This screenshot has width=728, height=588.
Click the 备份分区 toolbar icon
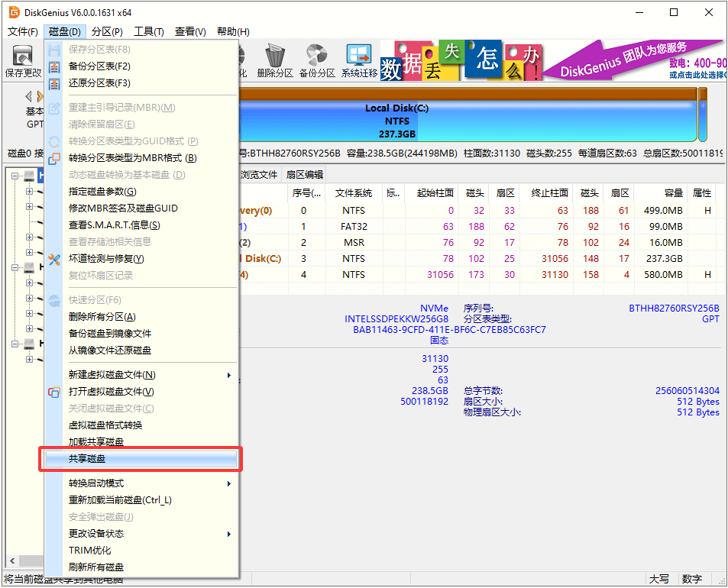click(x=315, y=56)
